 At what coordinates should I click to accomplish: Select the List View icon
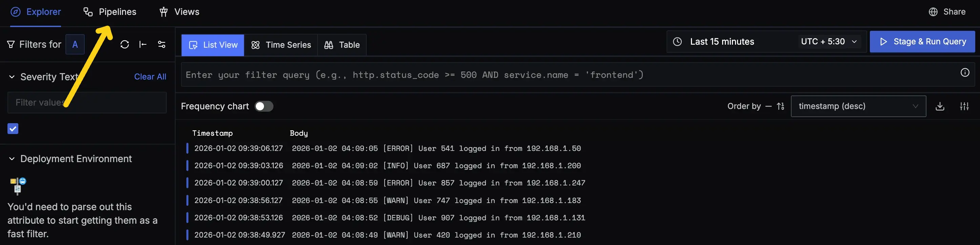193,45
